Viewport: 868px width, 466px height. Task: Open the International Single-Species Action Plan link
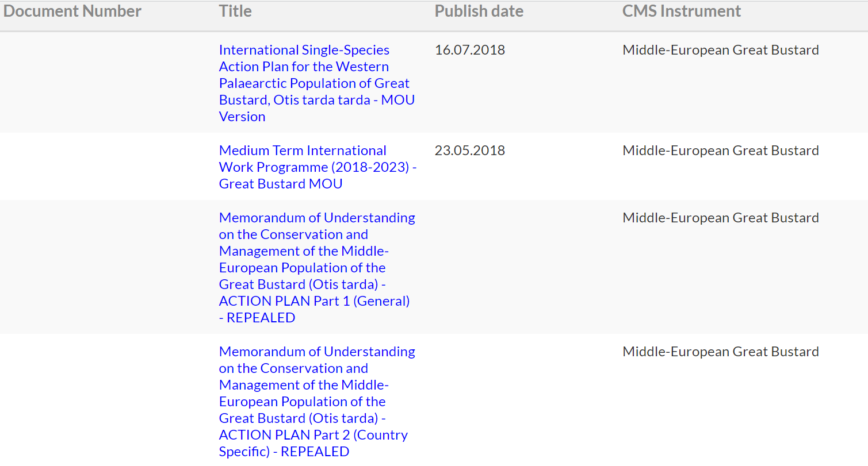click(317, 83)
